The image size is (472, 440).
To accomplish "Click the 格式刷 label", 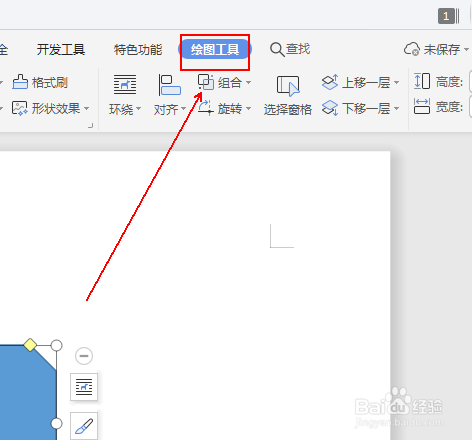I will click(x=50, y=82).
